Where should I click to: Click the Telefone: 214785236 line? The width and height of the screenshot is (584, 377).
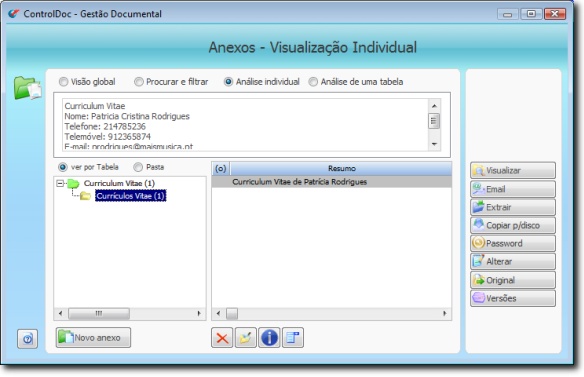pyautogui.click(x=105, y=126)
